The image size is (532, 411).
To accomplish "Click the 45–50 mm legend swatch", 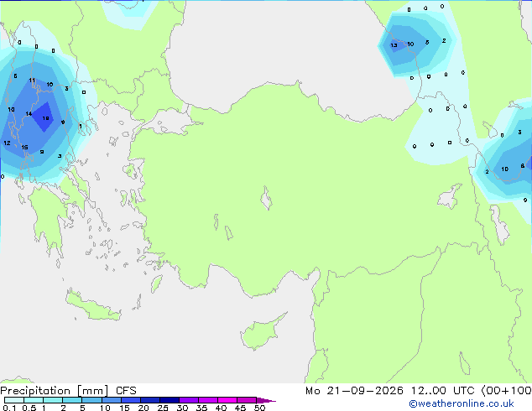I will [x=247, y=400].
